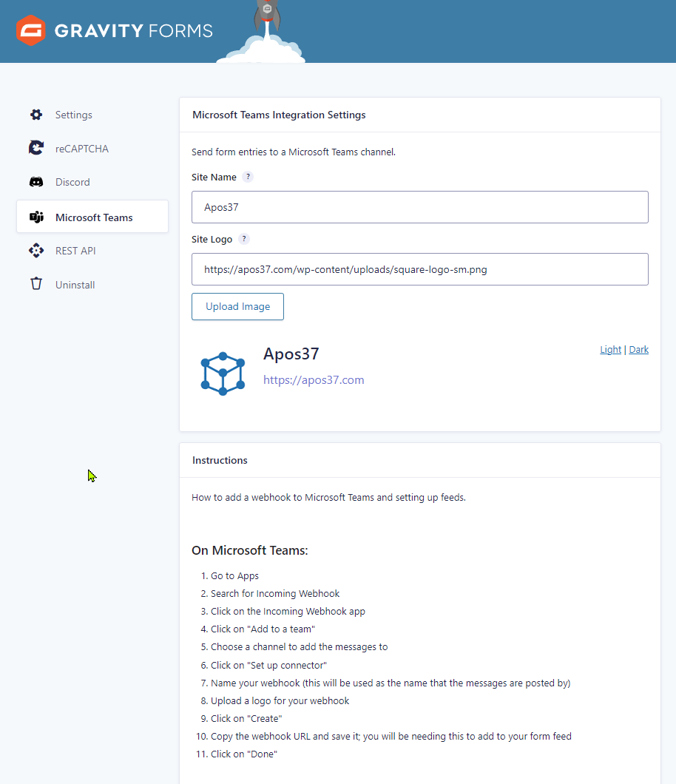
Task: Select the Microsoft Teams icon
Action: (x=36, y=216)
